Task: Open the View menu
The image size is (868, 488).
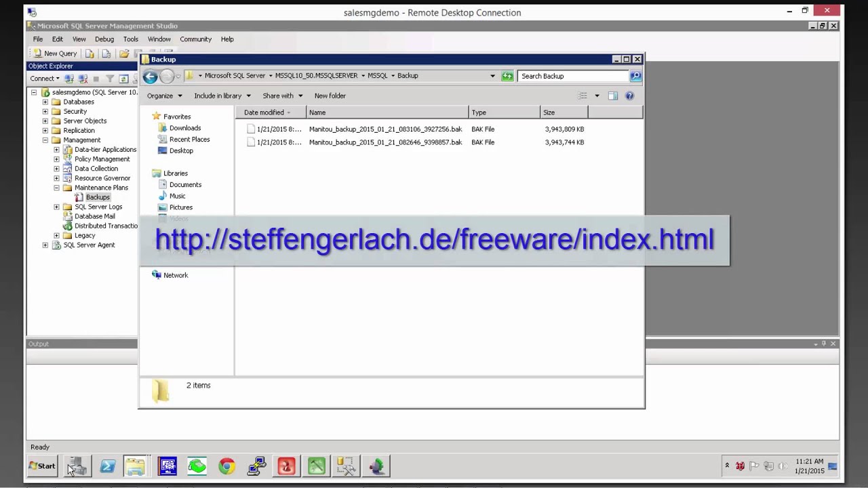Action: click(79, 39)
